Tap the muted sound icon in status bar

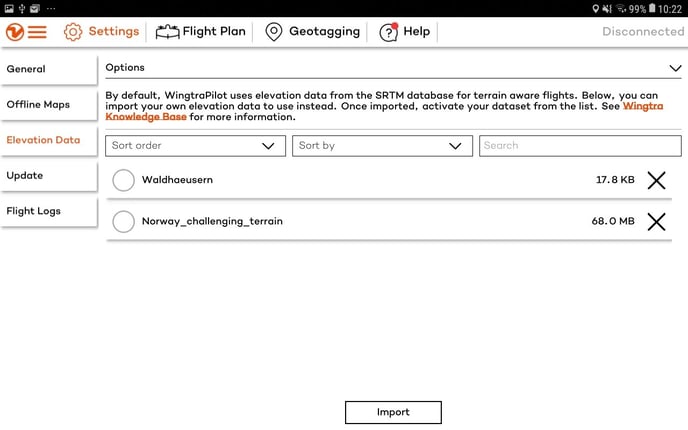pyautogui.click(x=607, y=8)
